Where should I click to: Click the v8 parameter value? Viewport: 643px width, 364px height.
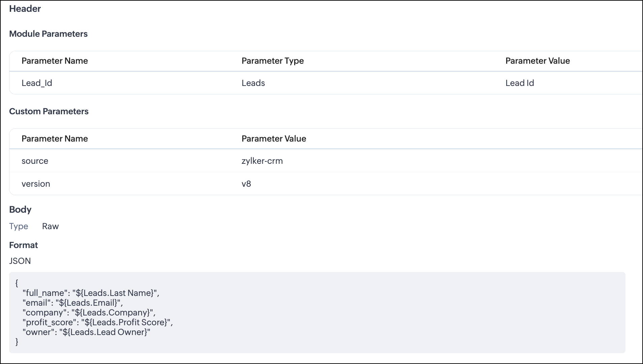click(x=246, y=184)
